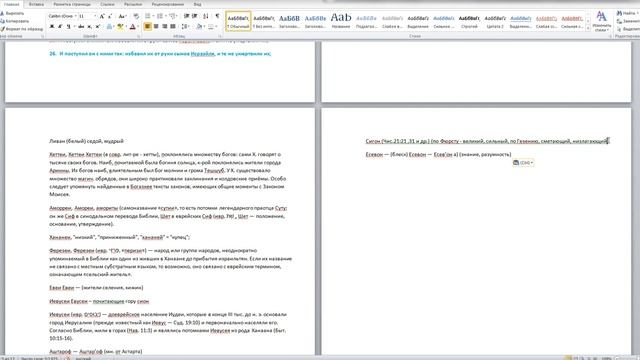Viewport: 640px width, 360px height.
Task: Decrease the paragraph indent
Action: pos(186,16)
